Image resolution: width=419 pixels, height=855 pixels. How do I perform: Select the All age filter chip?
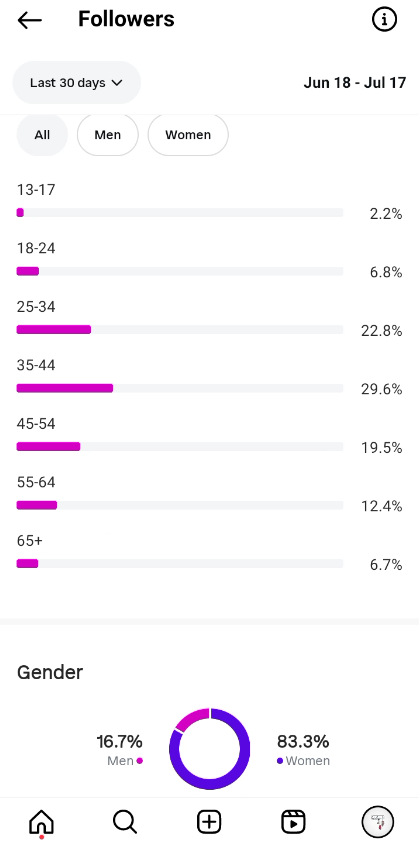[x=42, y=135]
